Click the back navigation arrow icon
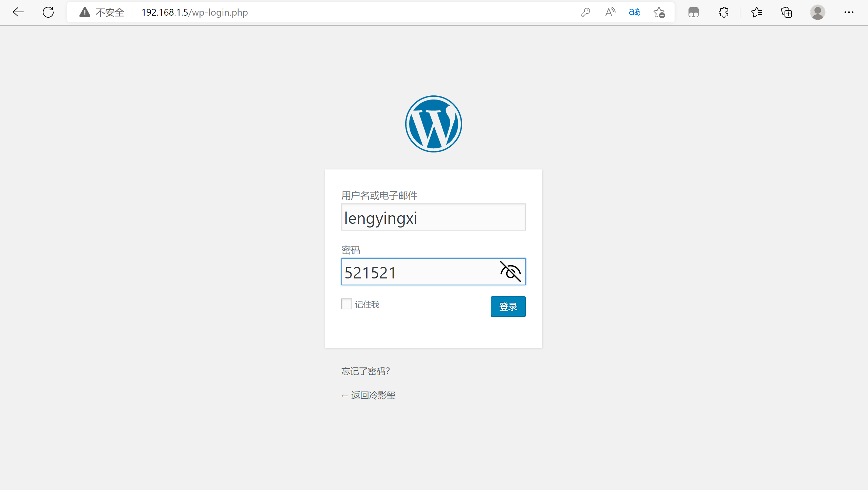This screenshot has width=868, height=490. tap(18, 12)
